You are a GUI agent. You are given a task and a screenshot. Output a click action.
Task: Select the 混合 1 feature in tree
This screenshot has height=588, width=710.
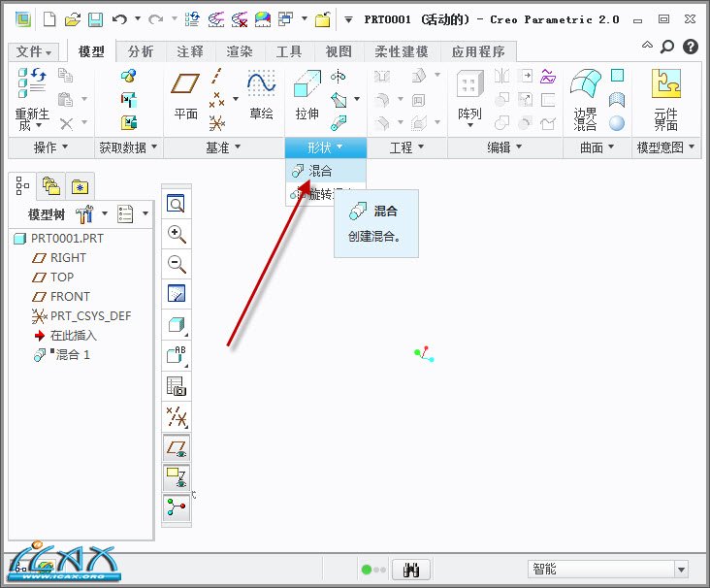click(x=62, y=354)
